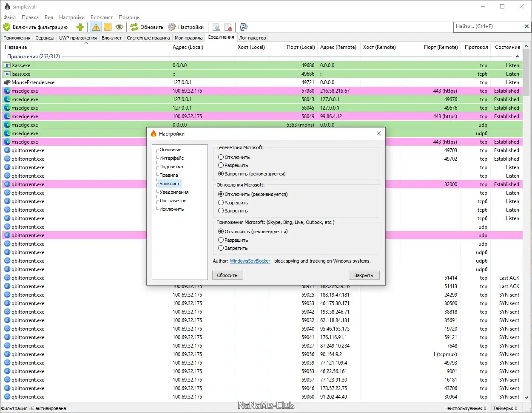532x413 pixels.
Task: Click the green arrows Обновить icon
Action: point(134,27)
